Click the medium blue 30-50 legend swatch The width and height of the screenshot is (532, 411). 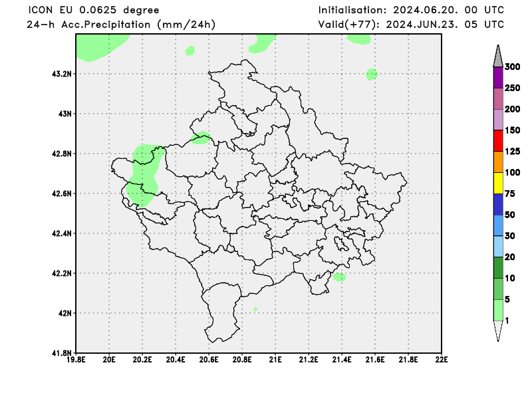click(498, 225)
